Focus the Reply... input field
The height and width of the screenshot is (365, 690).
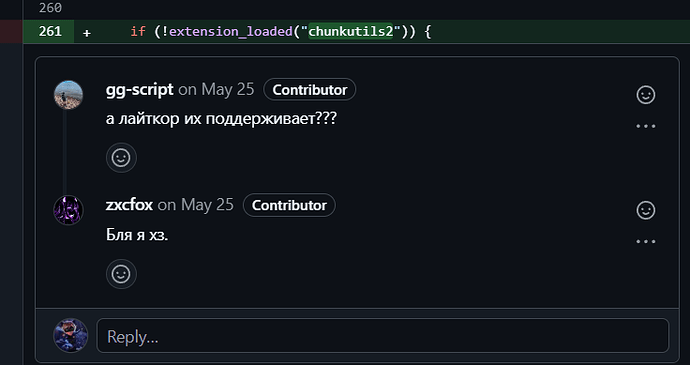pyautogui.click(x=382, y=336)
